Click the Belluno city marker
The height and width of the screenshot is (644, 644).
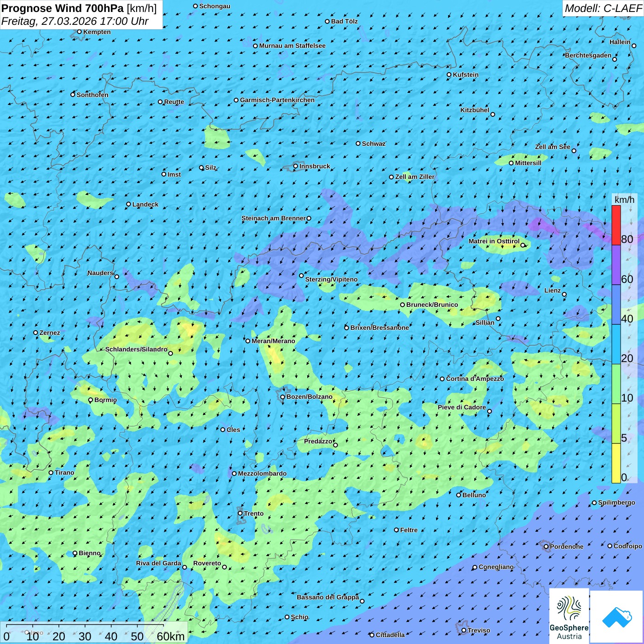click(459, 495)
